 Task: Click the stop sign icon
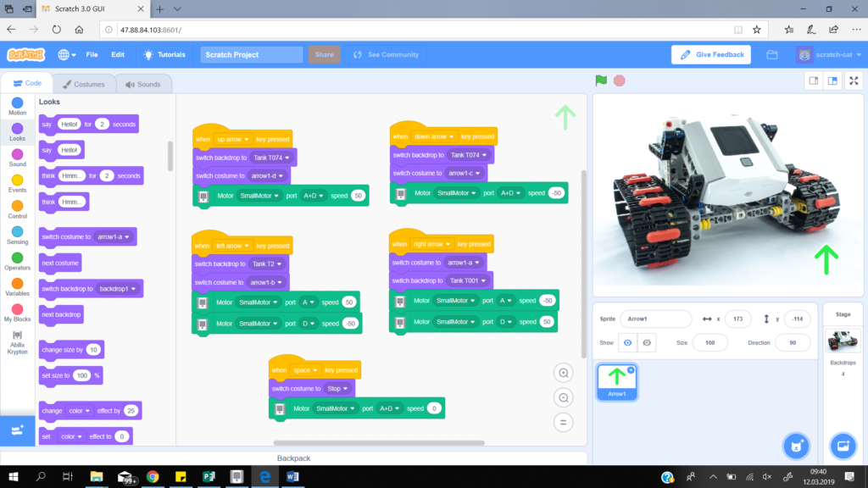click(x=619, y=80)
